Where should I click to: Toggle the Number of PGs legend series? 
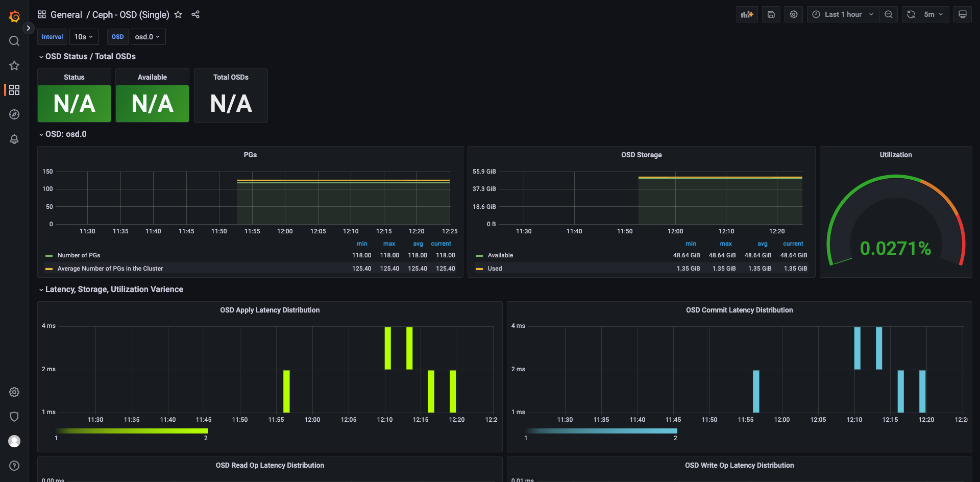[x=79, y=255]
